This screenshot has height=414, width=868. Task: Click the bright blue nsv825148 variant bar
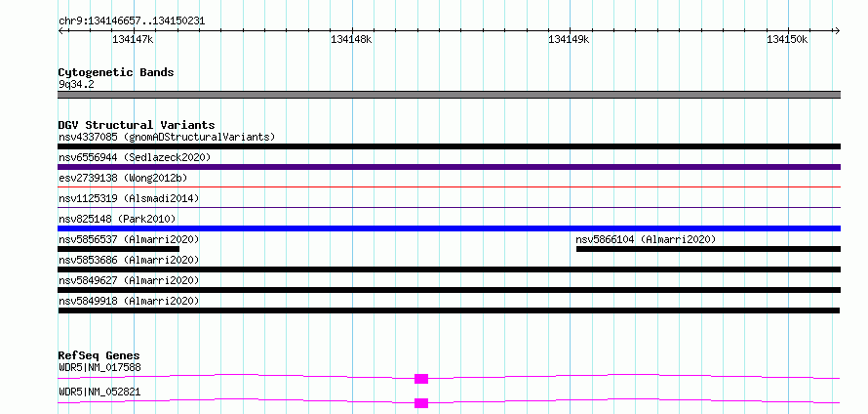tap(449, 228)
